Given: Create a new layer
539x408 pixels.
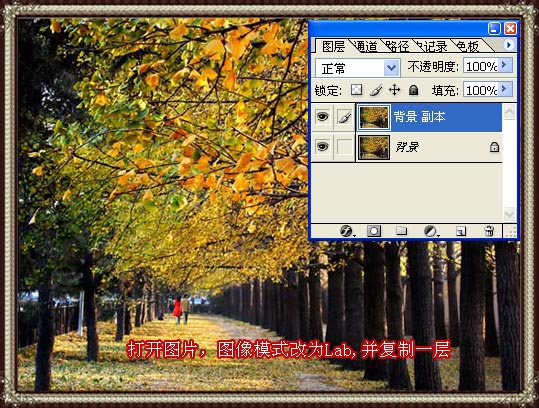Looking at the screenshot, I should [461, 231].
